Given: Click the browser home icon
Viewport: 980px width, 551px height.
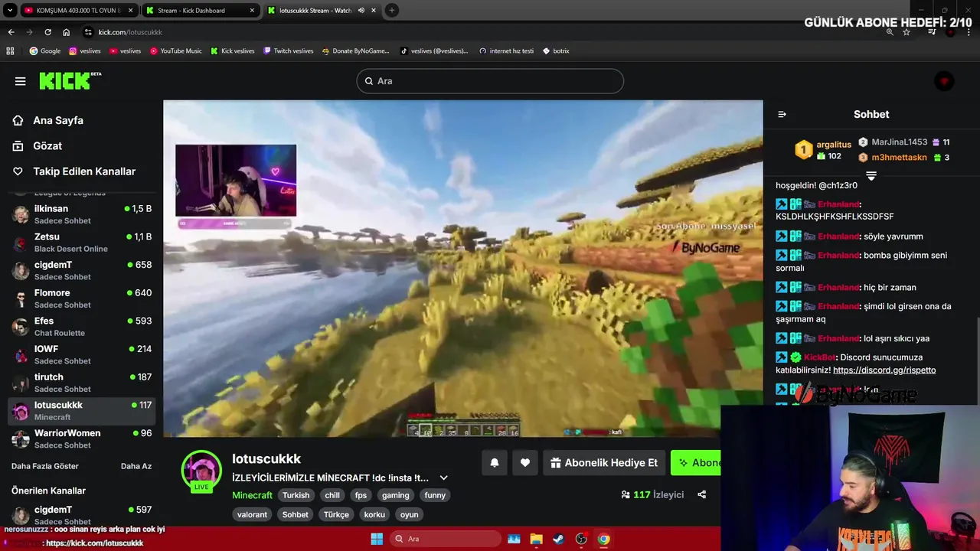Looking at the screenshot, I should click(x=67, y=32).
